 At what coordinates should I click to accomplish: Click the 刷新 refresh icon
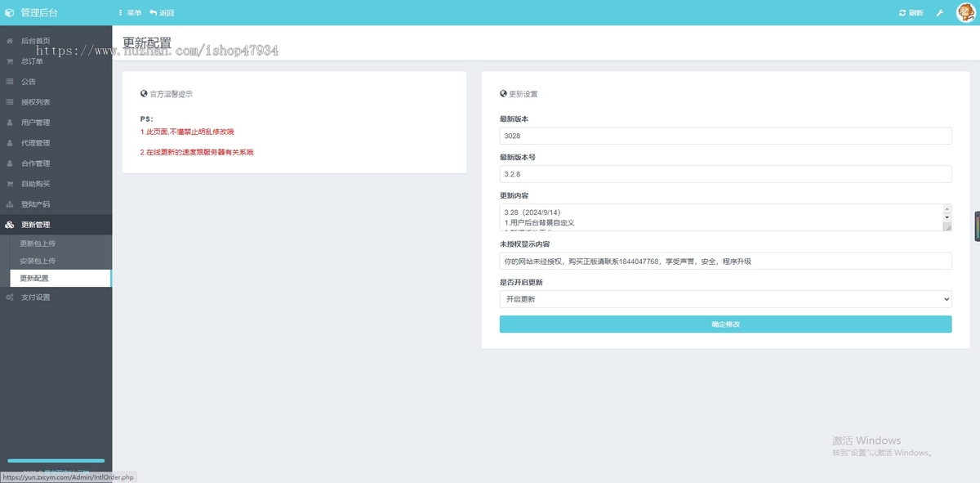(x=902, y=13)
